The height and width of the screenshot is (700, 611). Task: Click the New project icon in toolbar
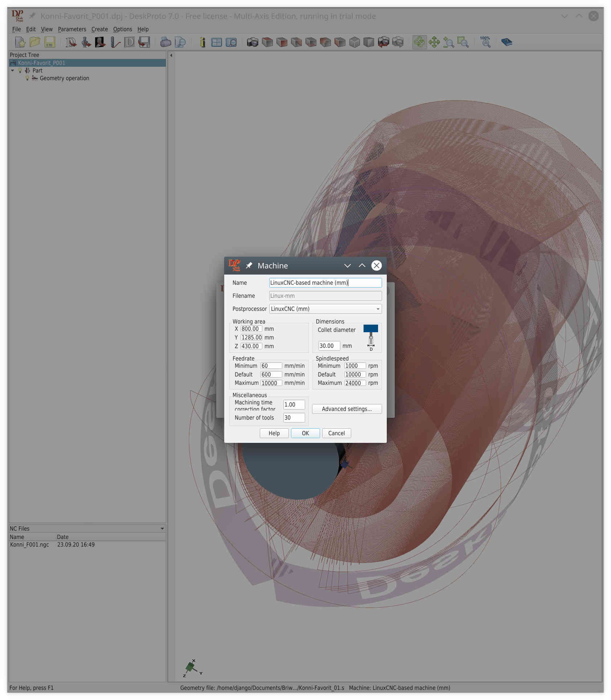point(20,42)
